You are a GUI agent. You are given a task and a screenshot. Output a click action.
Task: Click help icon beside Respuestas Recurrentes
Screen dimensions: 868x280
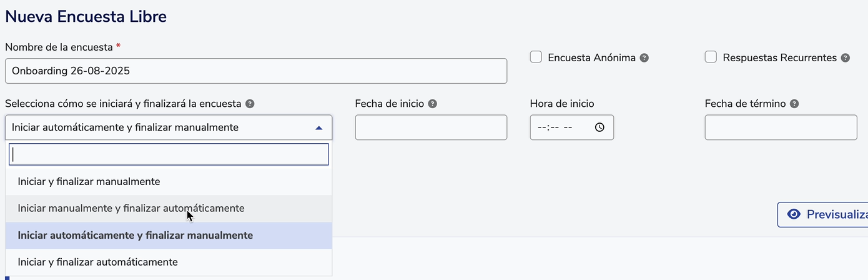pos(845,57)
